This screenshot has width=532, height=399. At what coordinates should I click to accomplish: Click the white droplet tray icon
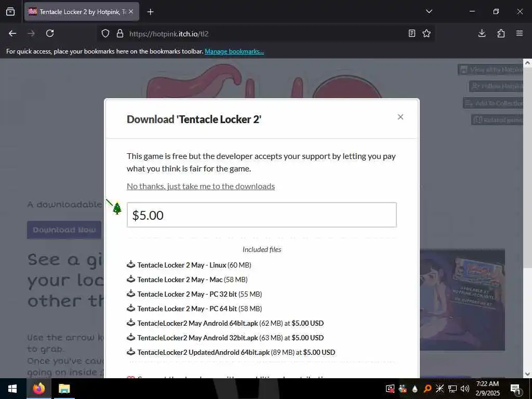415,389
